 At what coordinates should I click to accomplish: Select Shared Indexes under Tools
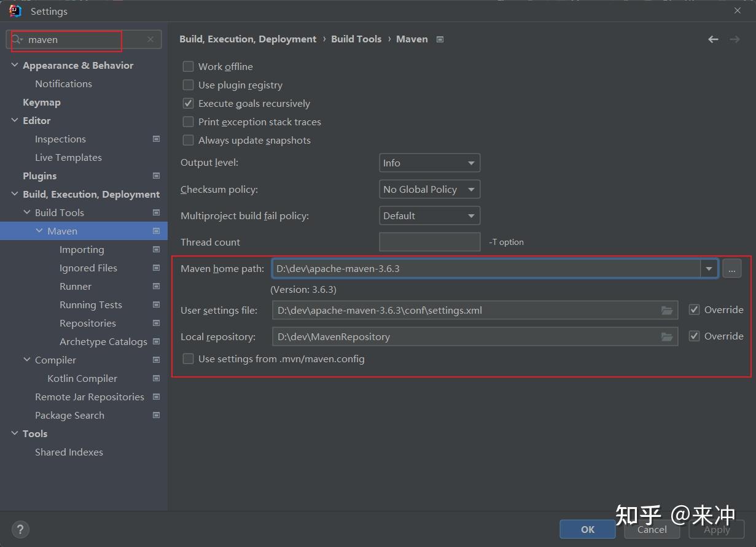coord(69,452)
